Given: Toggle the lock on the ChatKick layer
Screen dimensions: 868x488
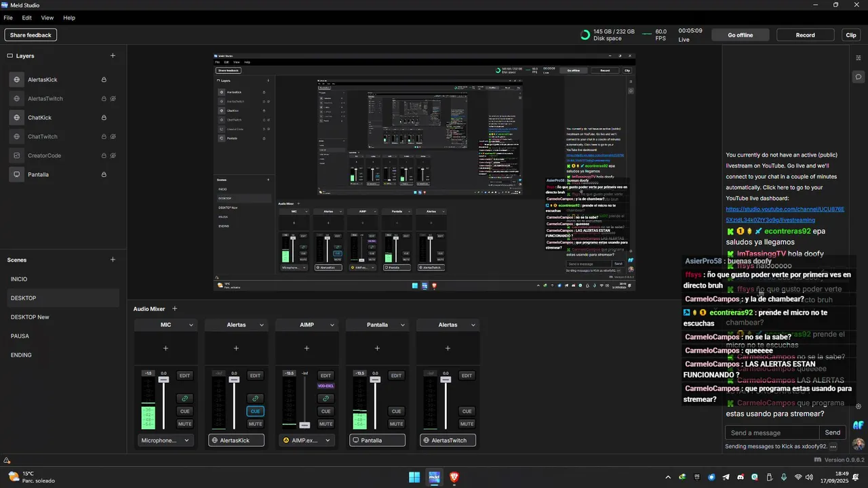Looking at the screenshot, I should point(104,117).
